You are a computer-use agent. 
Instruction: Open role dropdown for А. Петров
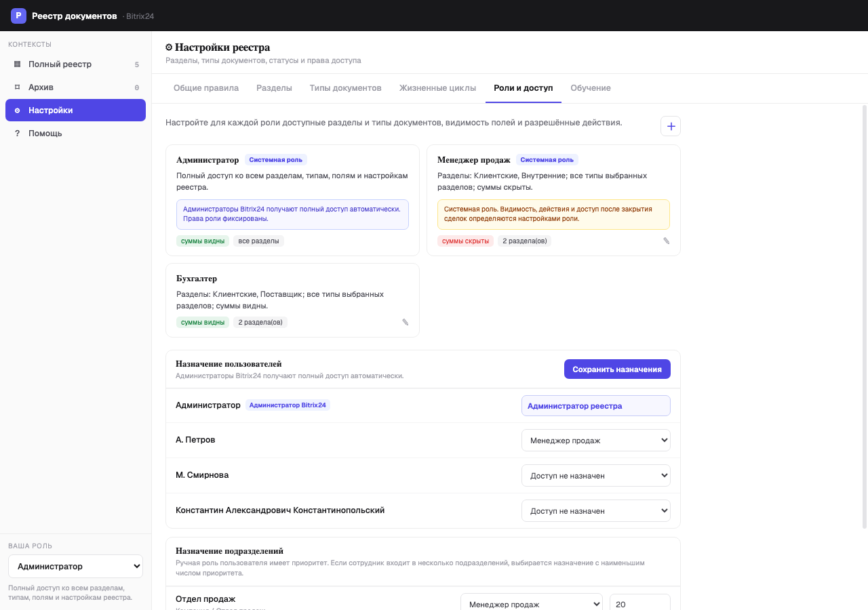596,441
